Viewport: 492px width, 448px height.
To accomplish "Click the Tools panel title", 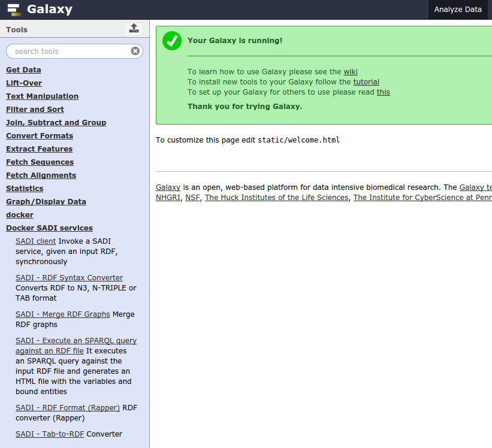I will 17,29.
